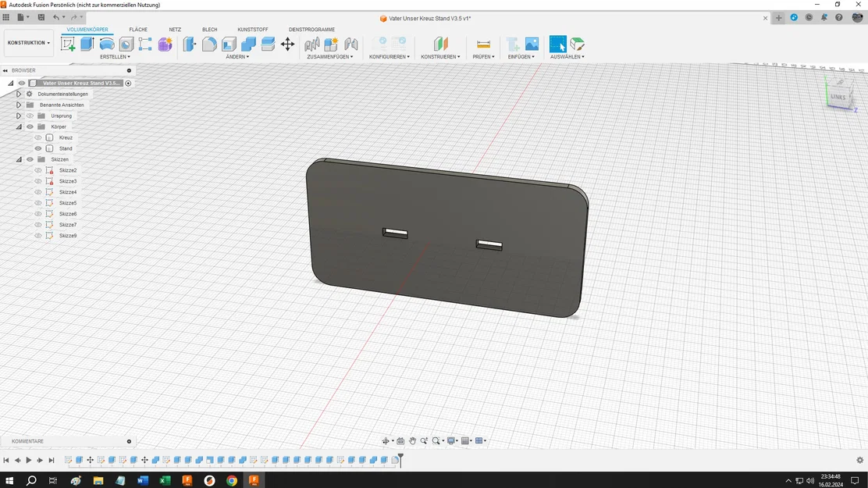Click the Insert image icon
The image size is (868, 488).
click(532, 45)
